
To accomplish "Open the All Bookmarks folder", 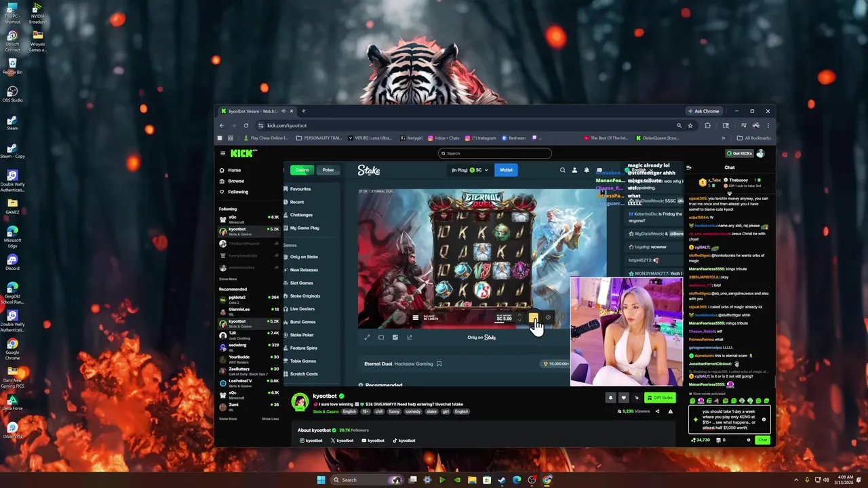I will point(755,138).
